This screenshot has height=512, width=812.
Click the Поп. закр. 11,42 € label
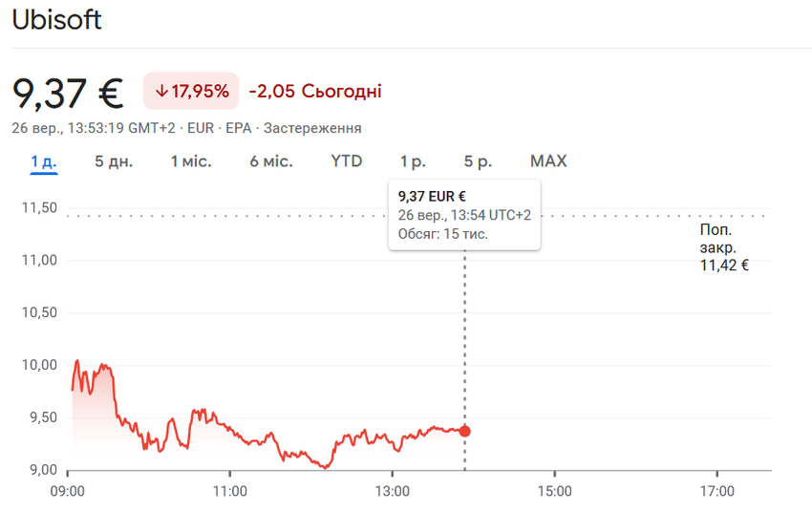pos(724,248)
